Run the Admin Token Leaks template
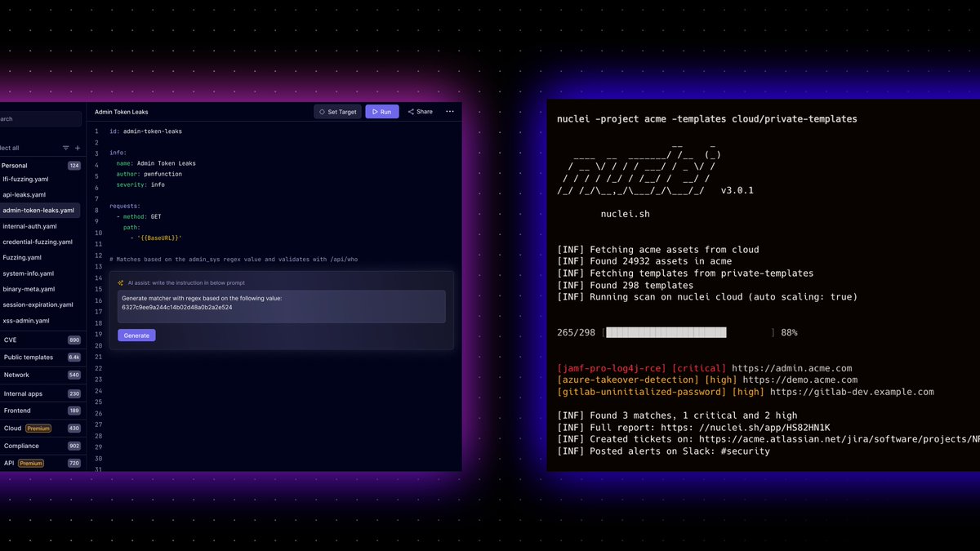This screenshot has height=551, width=980. [382, 112]
